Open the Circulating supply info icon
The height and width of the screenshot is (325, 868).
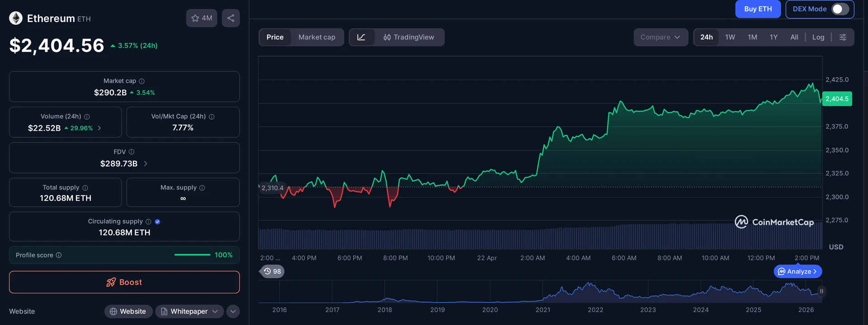point(148,221)
